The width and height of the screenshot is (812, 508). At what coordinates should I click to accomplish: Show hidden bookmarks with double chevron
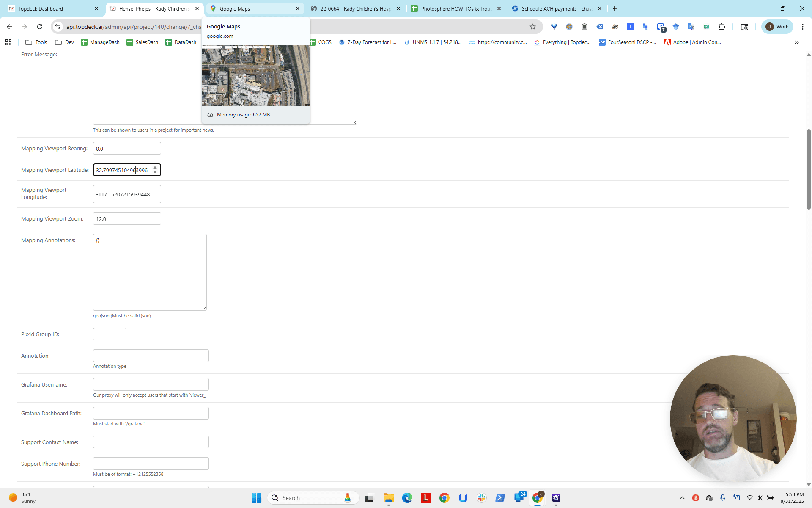coord(797,42)
